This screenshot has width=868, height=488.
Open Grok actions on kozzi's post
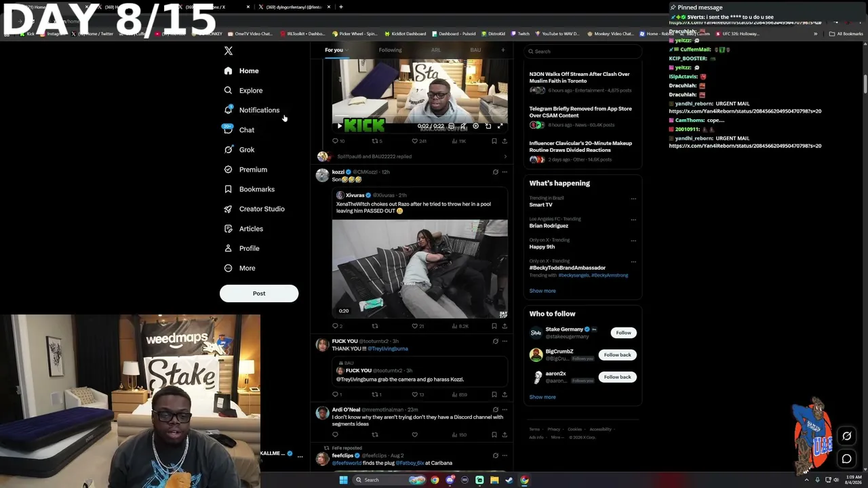tap(495, 172)
